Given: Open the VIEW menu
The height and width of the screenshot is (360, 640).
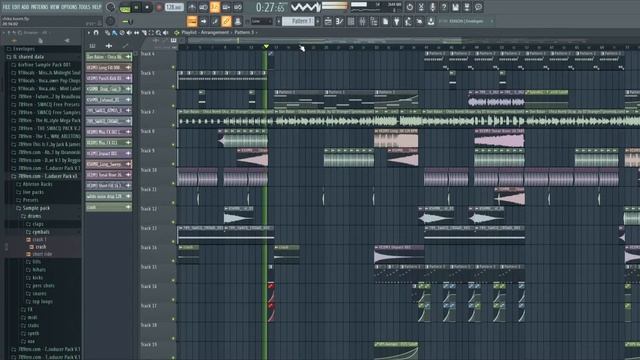Looking at the screenshot, I should (x=54, y=7).
